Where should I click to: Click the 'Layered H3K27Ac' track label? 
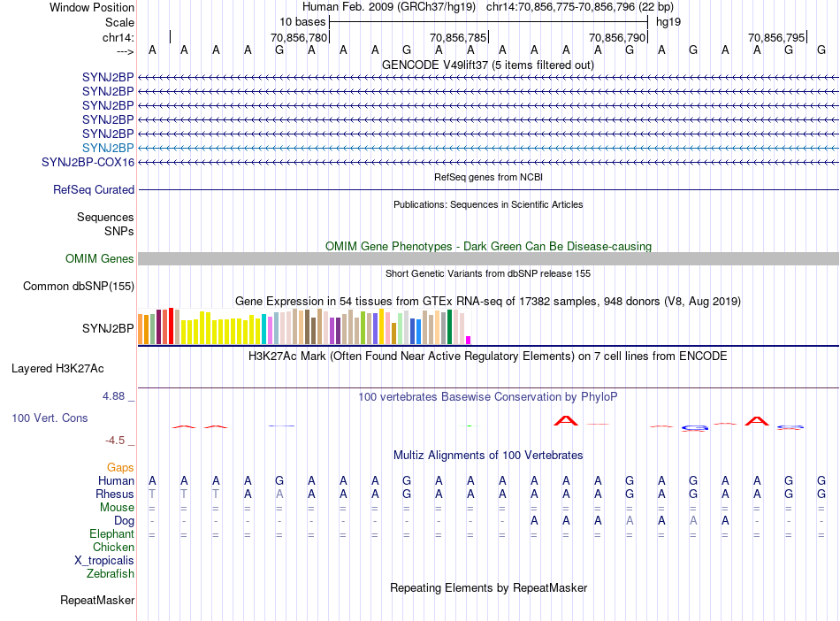coord(57,369)
